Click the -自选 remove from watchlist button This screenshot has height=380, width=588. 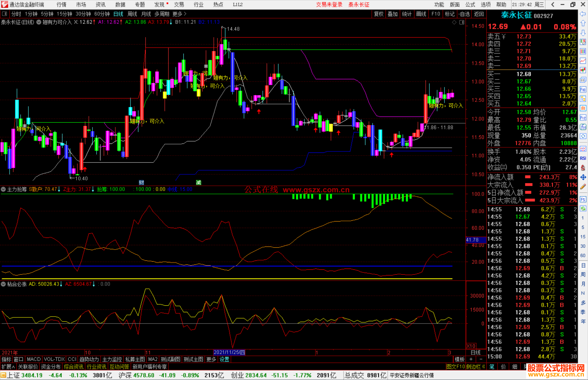coord(464,14)
